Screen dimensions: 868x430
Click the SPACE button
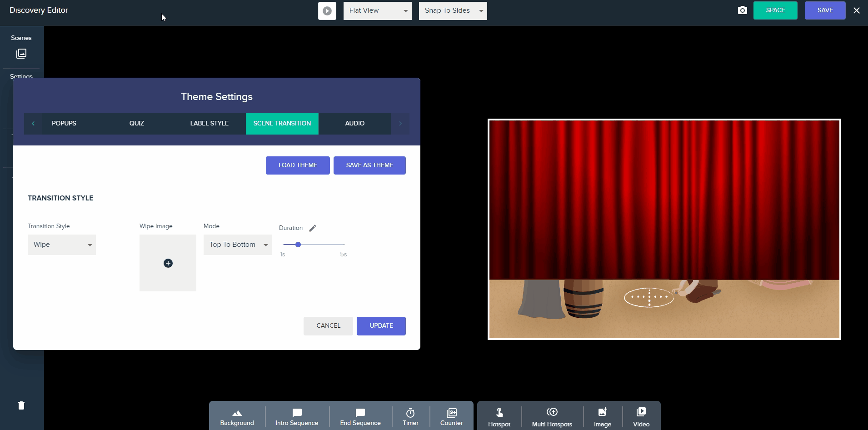(x=775, y=10)
